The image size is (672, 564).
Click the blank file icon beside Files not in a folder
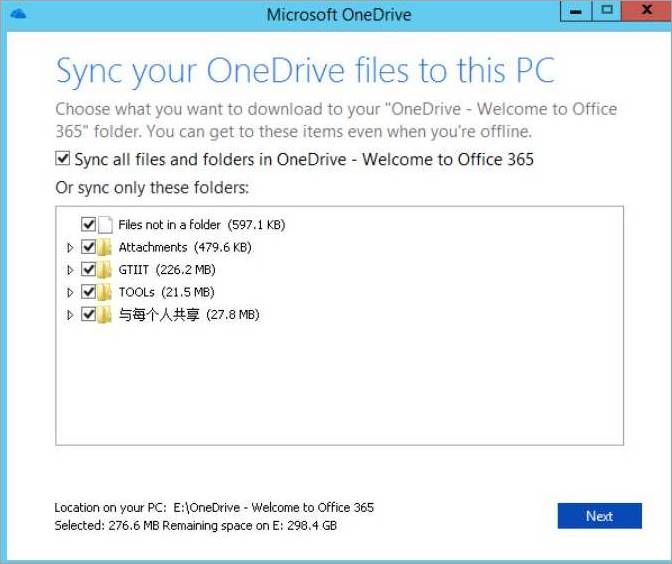click(x=105, y=225)
